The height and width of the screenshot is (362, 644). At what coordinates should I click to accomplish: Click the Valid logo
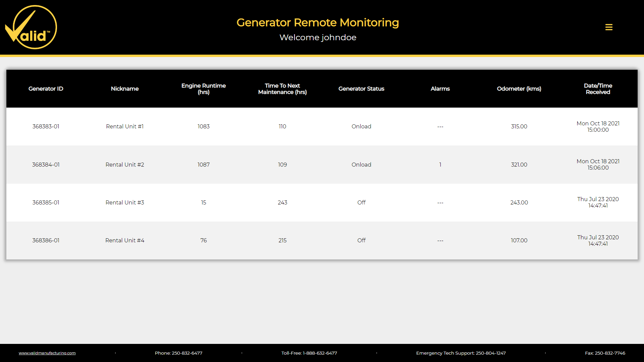(x=31, y=27)
